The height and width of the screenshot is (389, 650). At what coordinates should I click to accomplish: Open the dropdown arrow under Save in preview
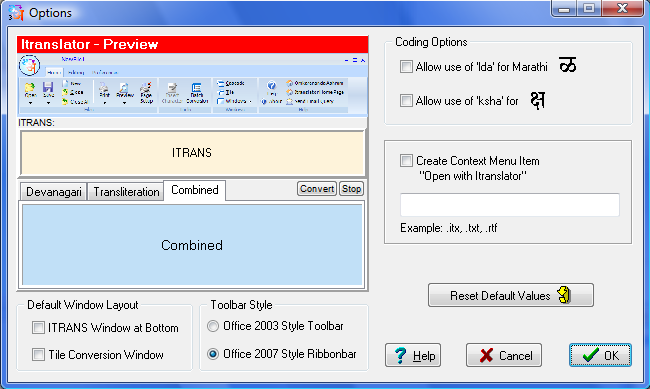[x=48, y=103]
